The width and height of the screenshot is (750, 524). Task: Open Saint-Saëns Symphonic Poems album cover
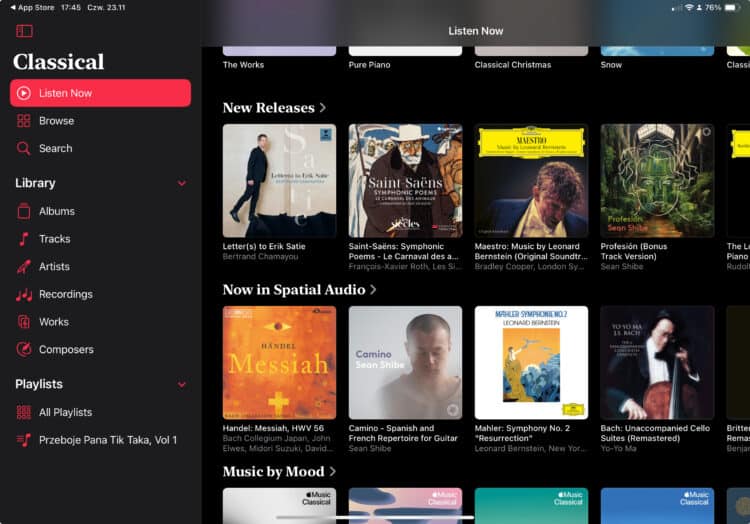[406, 181]
